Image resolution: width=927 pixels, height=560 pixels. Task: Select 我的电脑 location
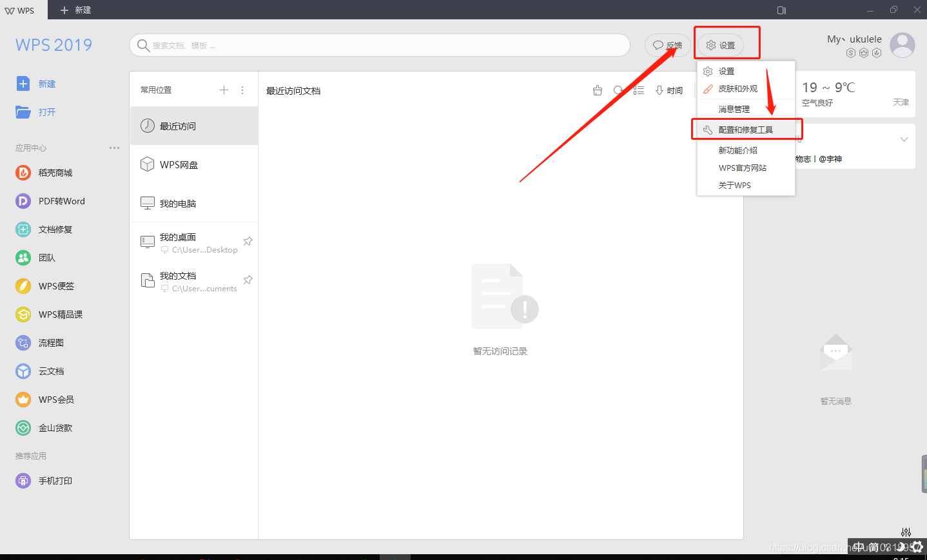tap(194, 203)
